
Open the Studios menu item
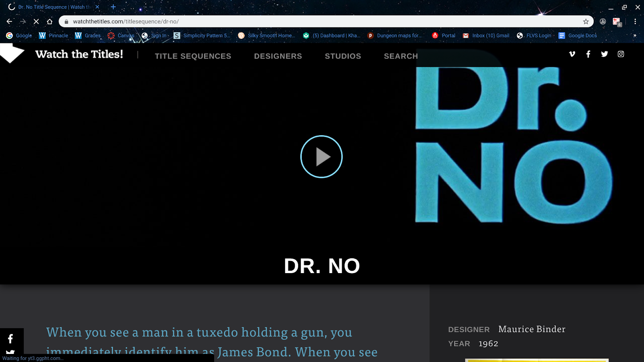click(x=343, y=56)
